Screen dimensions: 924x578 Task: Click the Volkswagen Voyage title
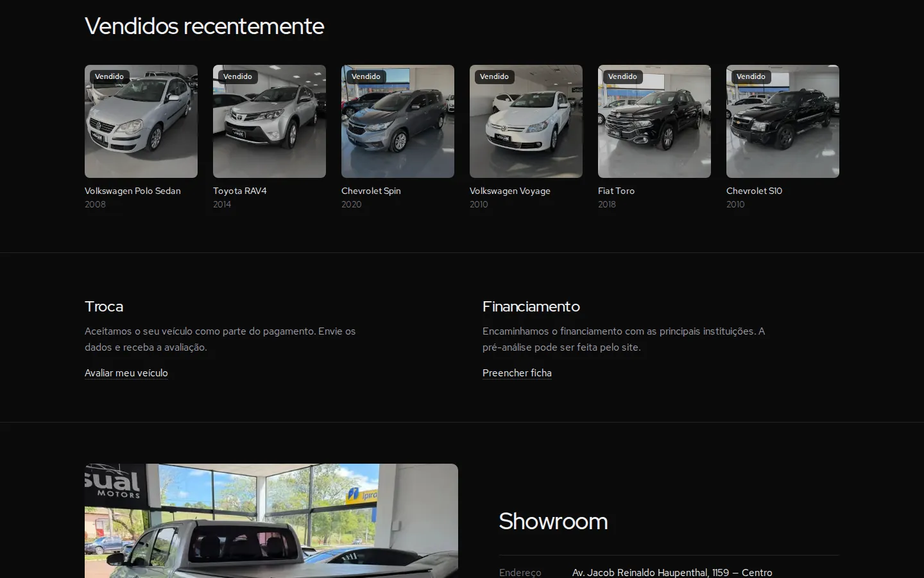[510, 191]
